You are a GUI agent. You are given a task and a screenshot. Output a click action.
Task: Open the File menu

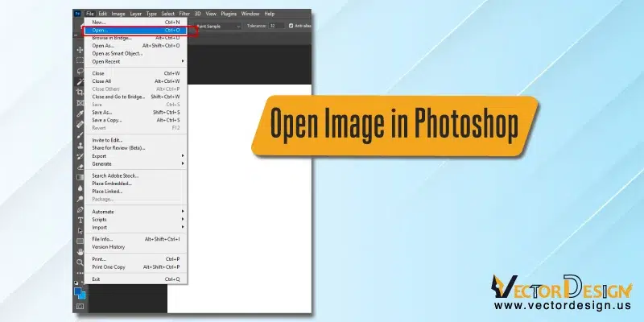90,14
